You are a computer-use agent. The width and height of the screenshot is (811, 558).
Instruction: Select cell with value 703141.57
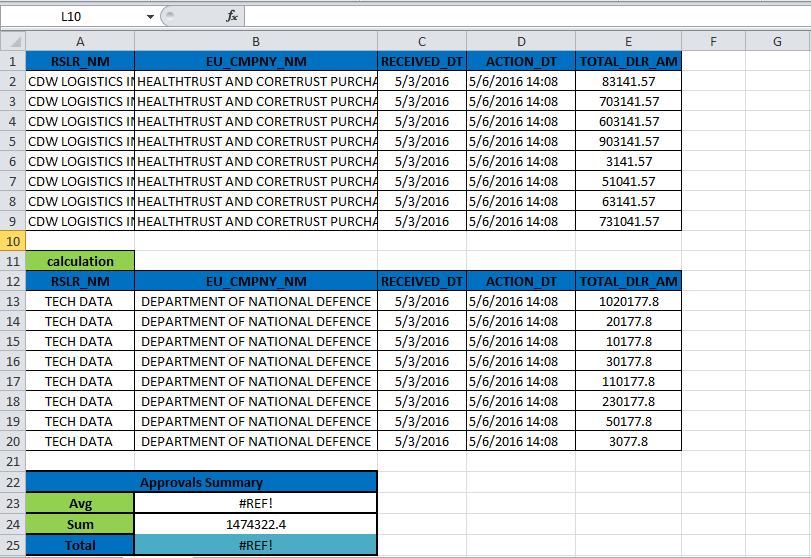click(628, 101)
